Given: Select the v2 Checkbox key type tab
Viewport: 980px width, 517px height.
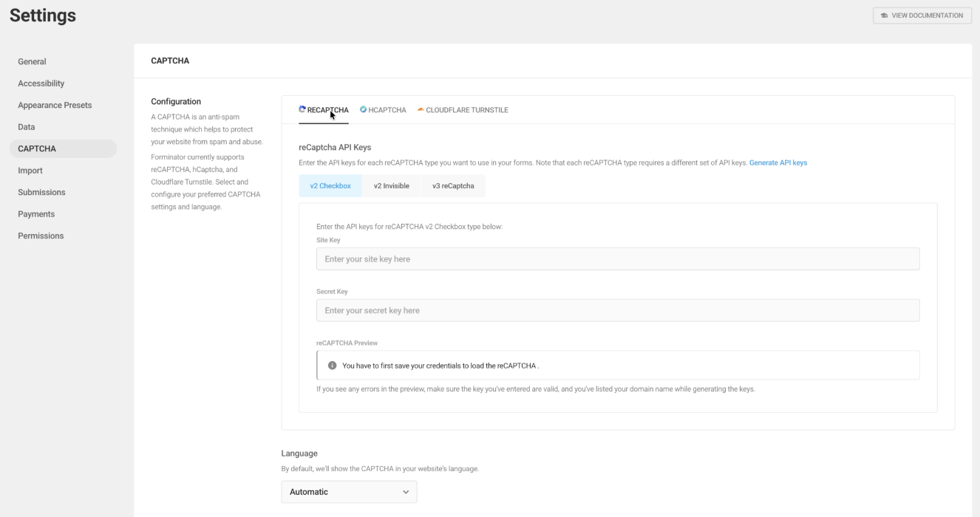Looking at the screenshot, I should (x=330, y=186).
